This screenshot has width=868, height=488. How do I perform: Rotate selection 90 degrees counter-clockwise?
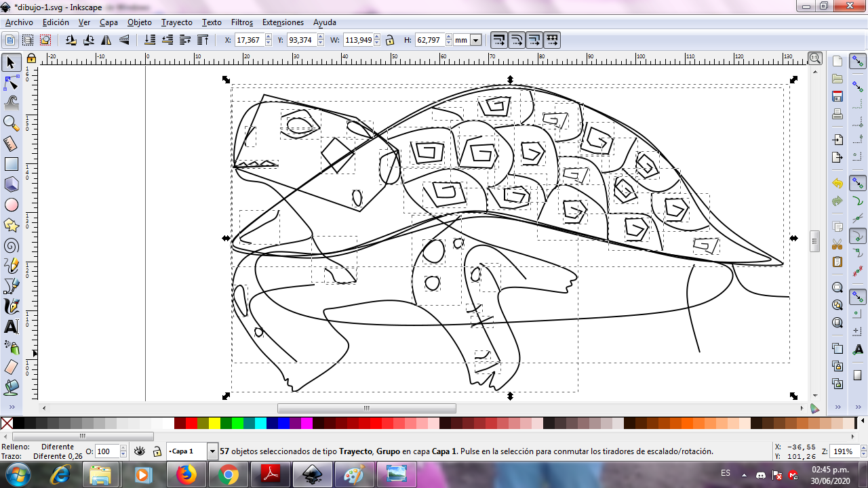[71, 40]
